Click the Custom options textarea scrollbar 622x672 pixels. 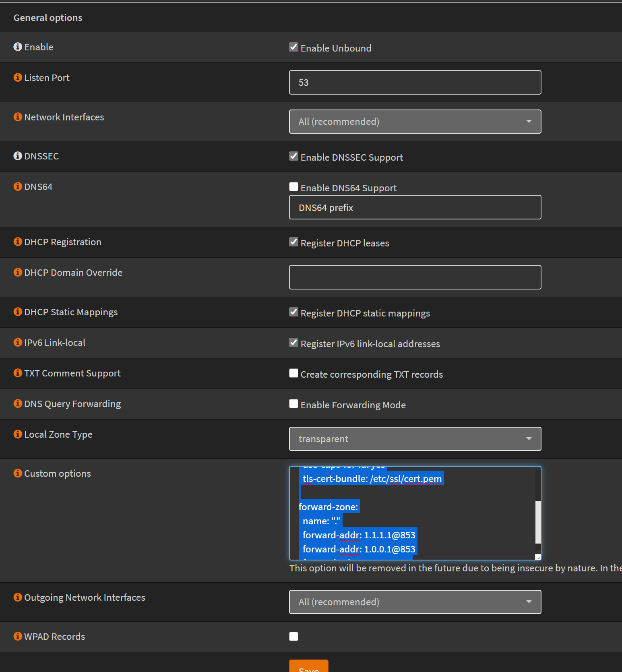click(x=538, y=522)
